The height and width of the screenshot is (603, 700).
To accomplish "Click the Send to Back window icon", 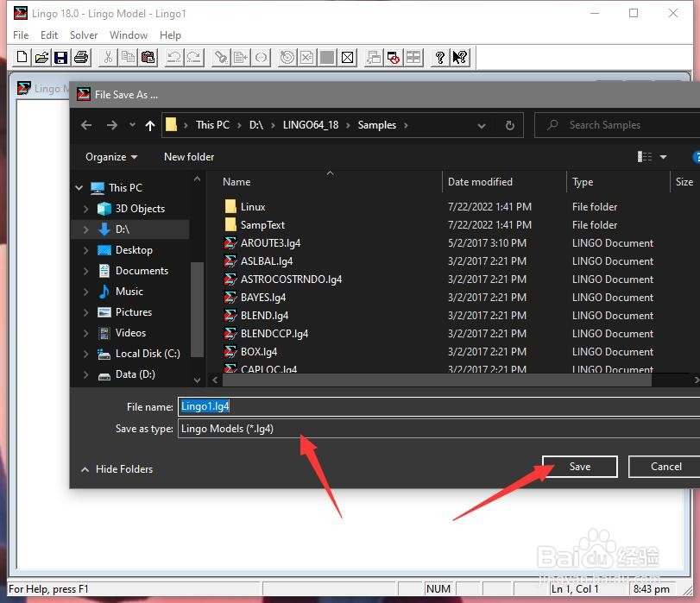I will coord(374,57).
